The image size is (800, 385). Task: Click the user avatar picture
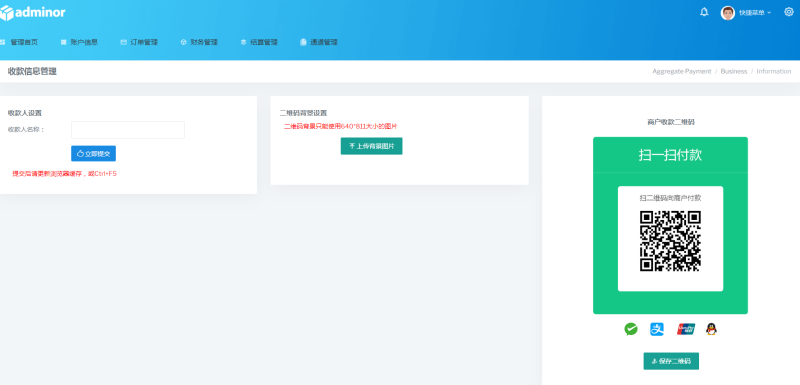(728, 13)
